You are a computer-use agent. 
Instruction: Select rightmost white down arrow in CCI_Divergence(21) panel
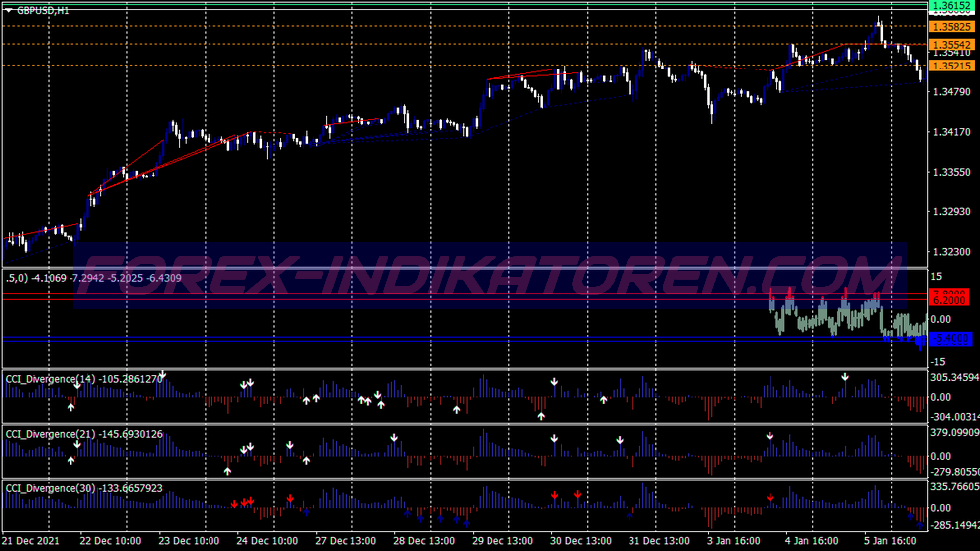770,436
